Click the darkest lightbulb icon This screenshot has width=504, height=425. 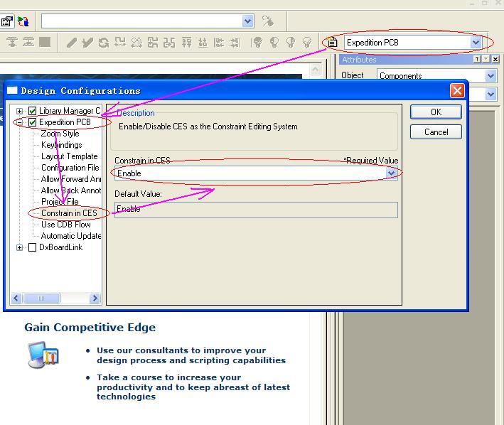[x=258, y=43]
